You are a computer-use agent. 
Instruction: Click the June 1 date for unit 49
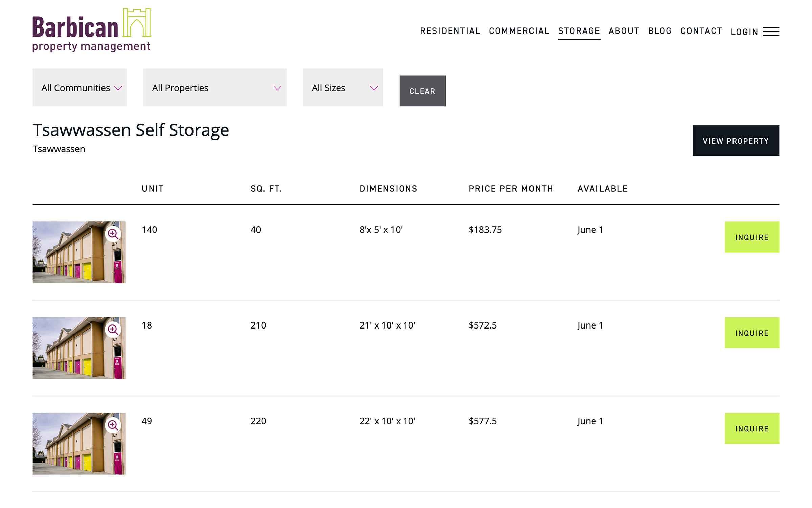590,421
